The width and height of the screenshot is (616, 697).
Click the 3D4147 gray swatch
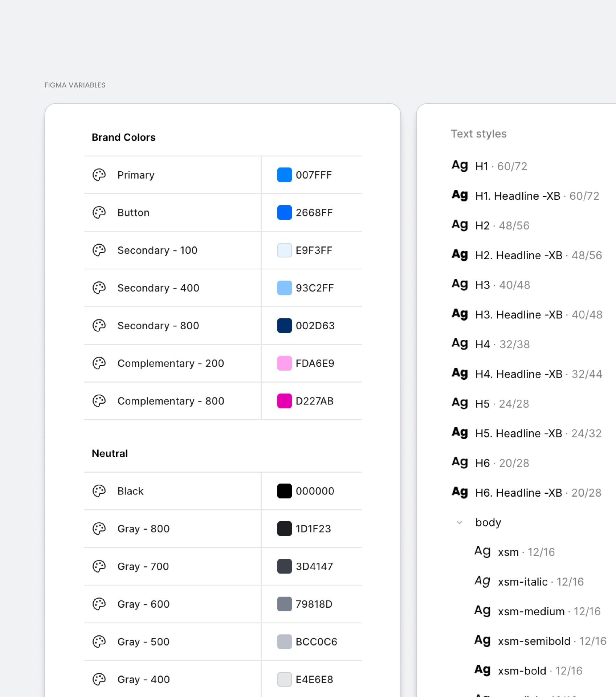coord(285,566)
